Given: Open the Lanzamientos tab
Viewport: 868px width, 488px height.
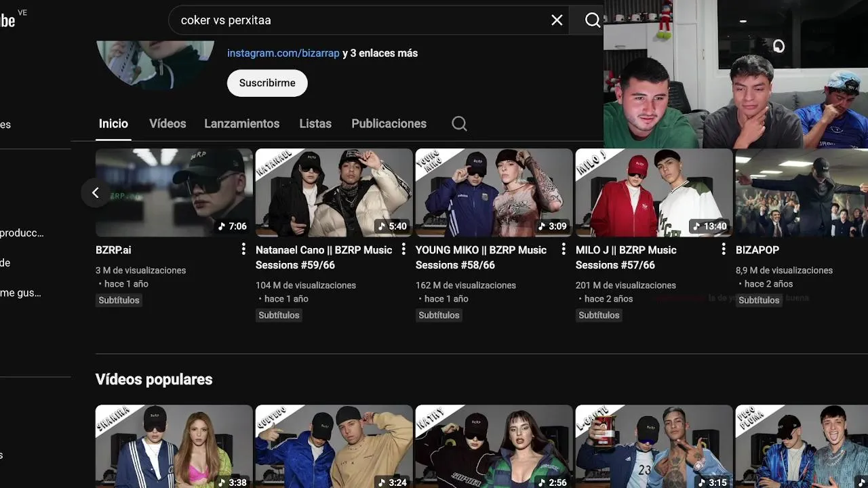Looking at the screenshot, I should pos(242,123).
